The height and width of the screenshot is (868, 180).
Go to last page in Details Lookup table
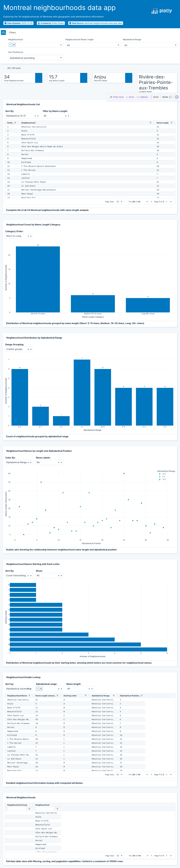[x=171, y=774]
